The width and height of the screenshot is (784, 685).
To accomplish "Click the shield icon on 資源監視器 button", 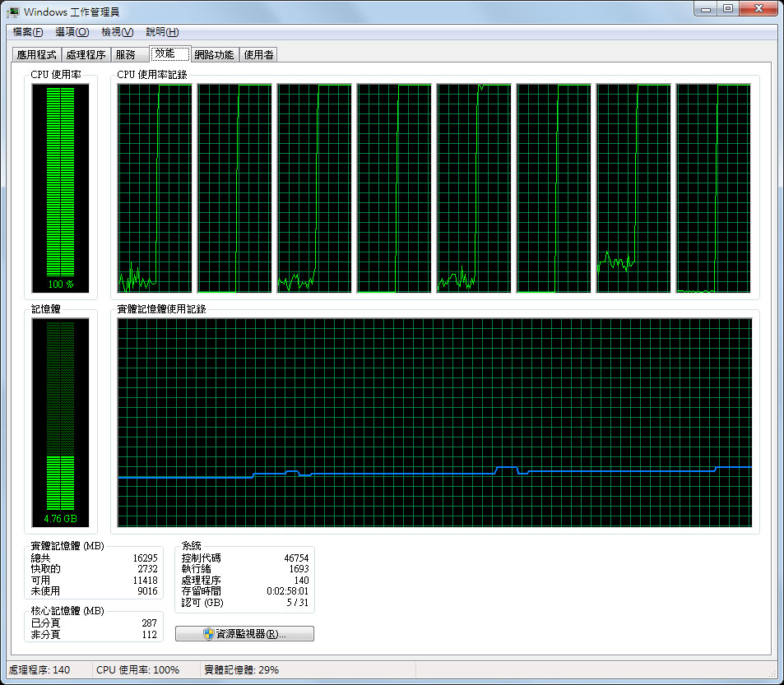I will (x=208, y=633).
